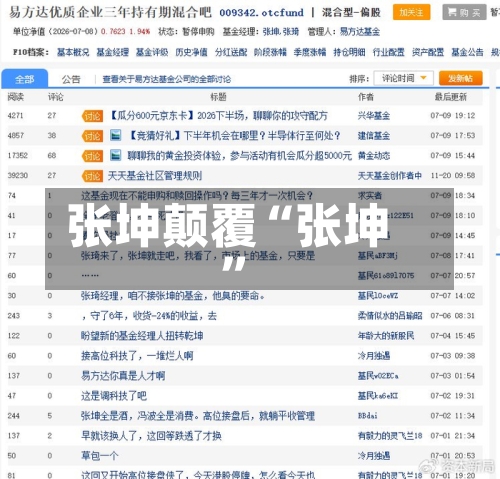
Task: Open post 草包一个
Action: pos(100,456)
